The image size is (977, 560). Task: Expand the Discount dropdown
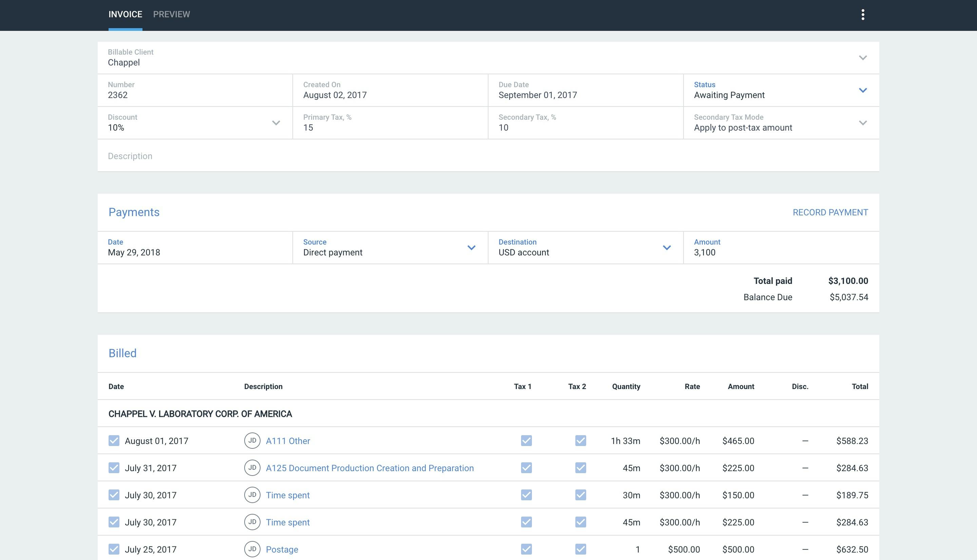(275, 123)
